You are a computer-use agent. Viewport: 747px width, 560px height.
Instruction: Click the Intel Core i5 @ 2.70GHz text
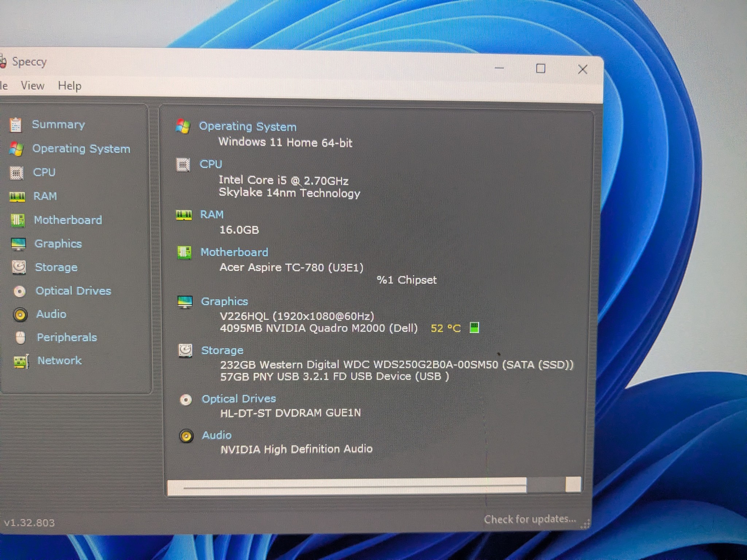point(283,180)
